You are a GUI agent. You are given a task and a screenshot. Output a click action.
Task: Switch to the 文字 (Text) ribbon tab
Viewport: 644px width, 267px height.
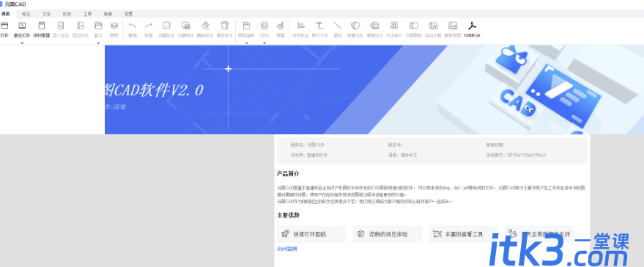pyautogui.click(x=47, y=14)
